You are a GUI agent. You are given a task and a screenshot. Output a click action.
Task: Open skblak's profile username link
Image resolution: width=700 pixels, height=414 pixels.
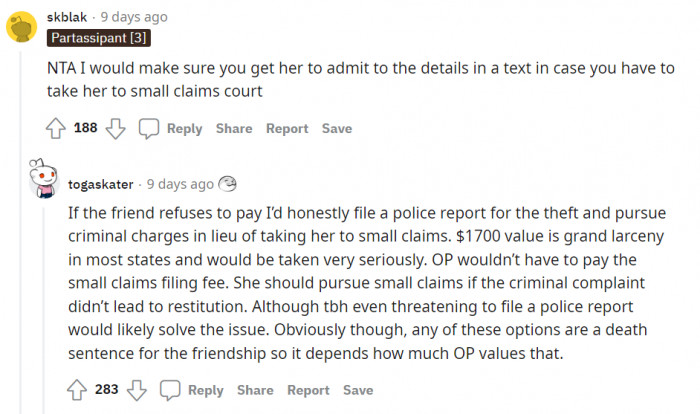pyautogui.click(x=71, y=17)
